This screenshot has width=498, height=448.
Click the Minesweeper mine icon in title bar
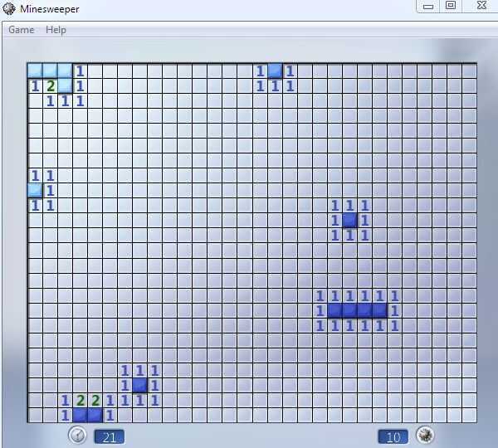[x=8, y=8]
